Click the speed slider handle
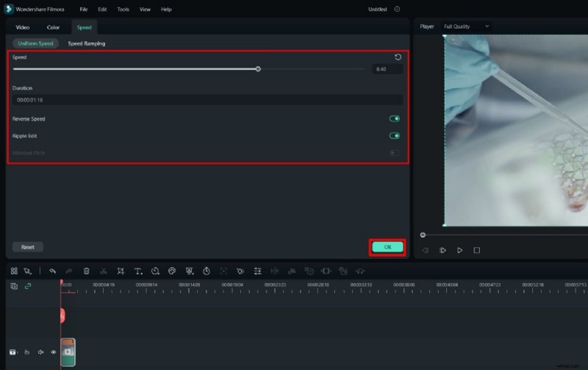The image size is (588, 370). point(258,68)
